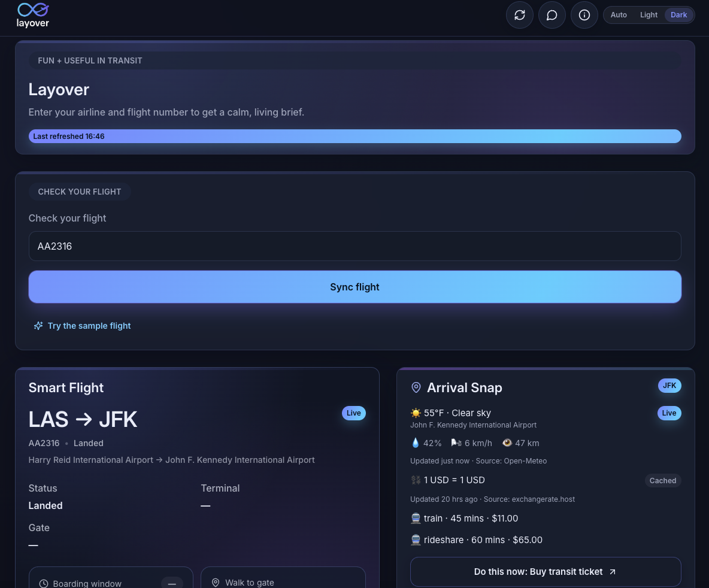Click the location pin in Arrival Snap

click(416, 387)
